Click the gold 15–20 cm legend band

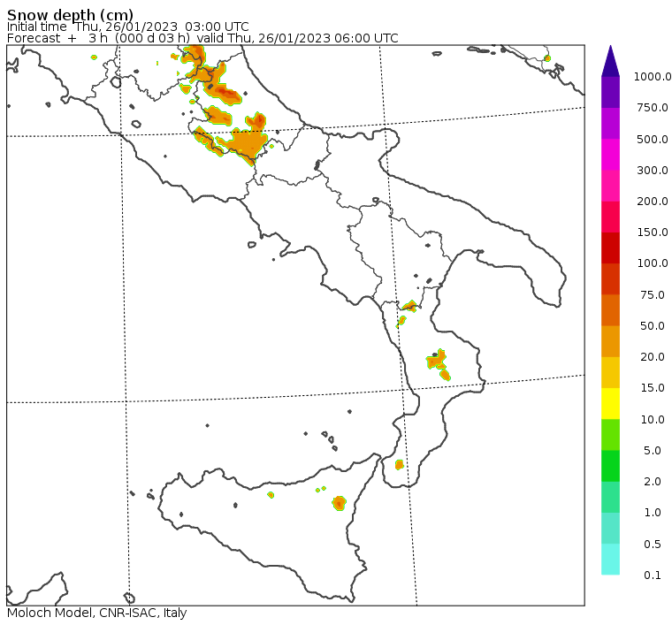[x=610, y=373]
